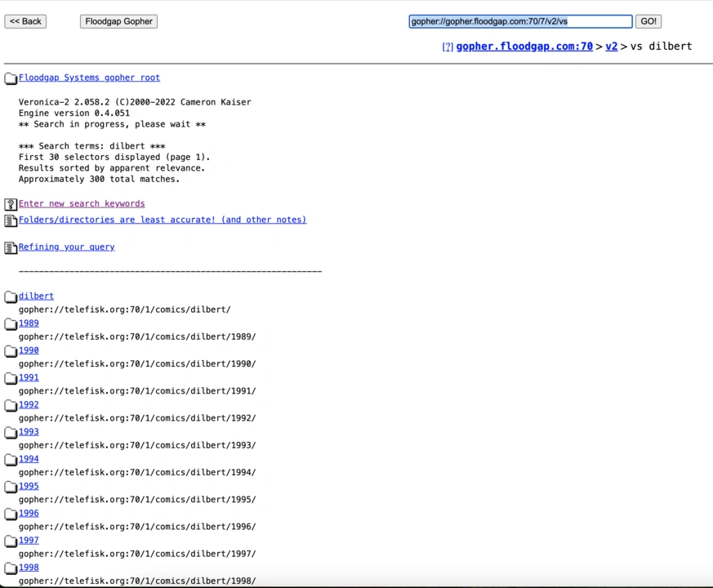
Task: Open the [?] help link
Action: click(448, 47)
